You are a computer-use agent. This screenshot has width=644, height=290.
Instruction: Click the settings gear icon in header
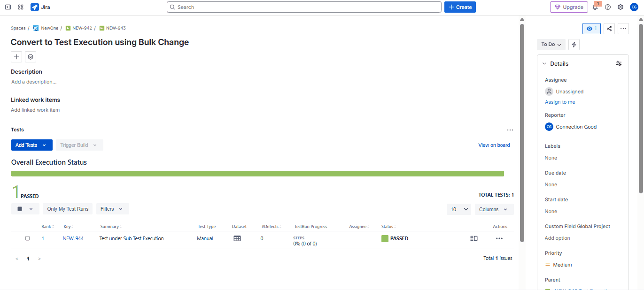(621, 7)
